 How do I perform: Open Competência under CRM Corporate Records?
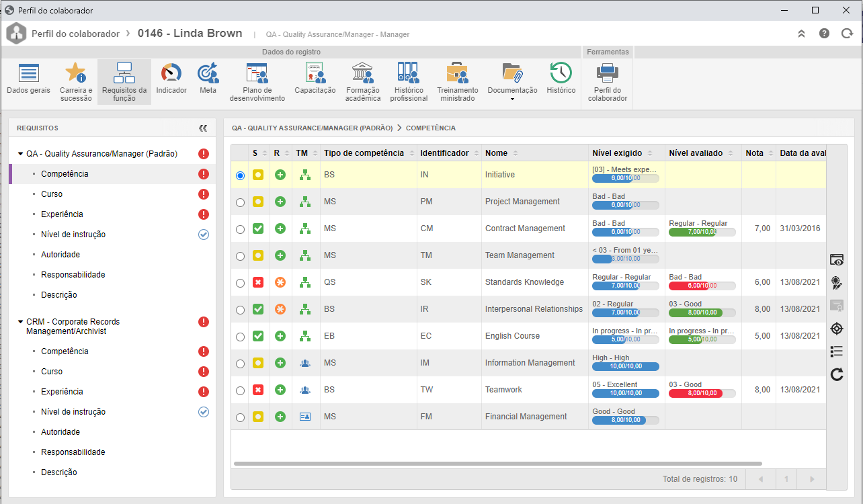click(65, 351)
